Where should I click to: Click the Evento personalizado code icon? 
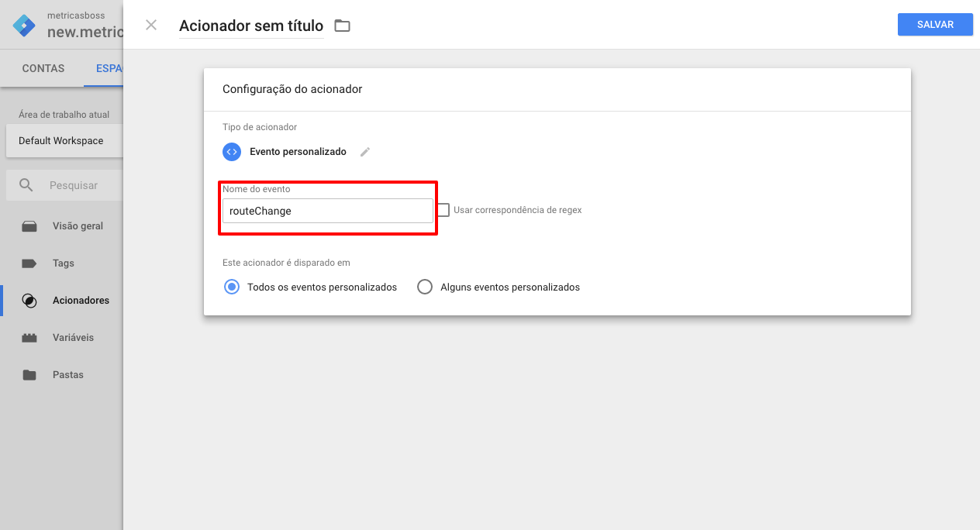pyautogui.click(x=232, y=152)
